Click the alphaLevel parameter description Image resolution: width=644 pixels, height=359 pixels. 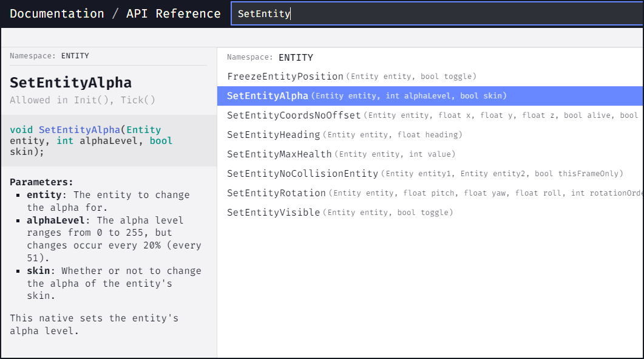(114, 239)
